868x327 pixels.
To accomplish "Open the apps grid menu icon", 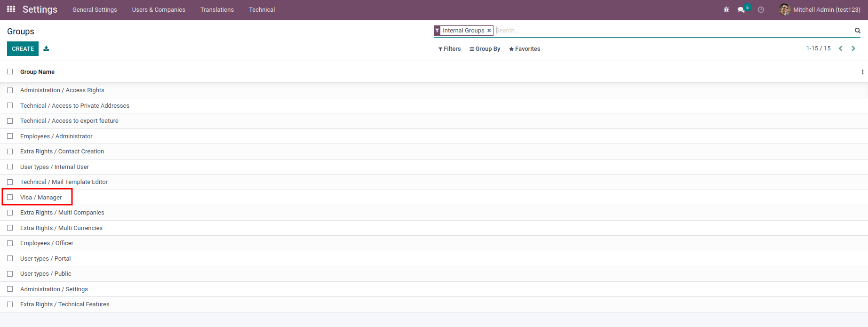I will pos(11,9).
